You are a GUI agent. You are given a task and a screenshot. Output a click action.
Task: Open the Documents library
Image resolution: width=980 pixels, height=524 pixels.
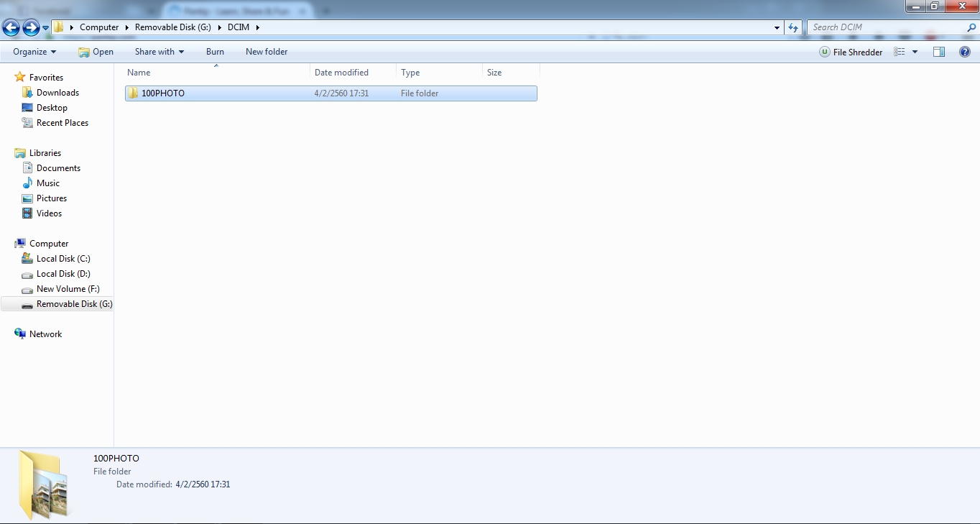(x=58, y=168)
